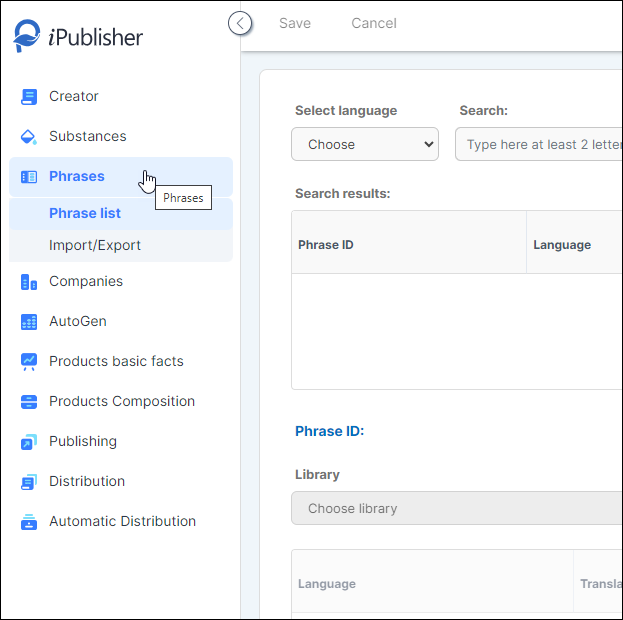Focus the phrase Search input field
Screen dimensions: 623x620
(x=539, y=144)
